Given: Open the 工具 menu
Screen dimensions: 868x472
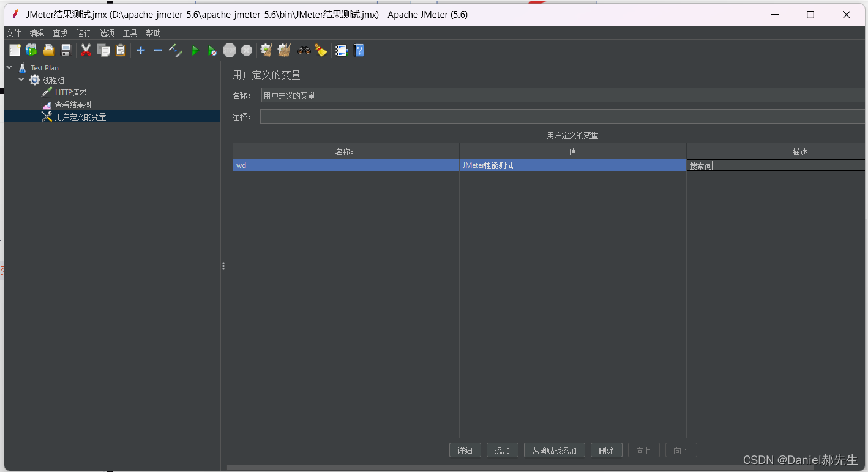Looking at the screenshot, I should (x=130, y=33).
